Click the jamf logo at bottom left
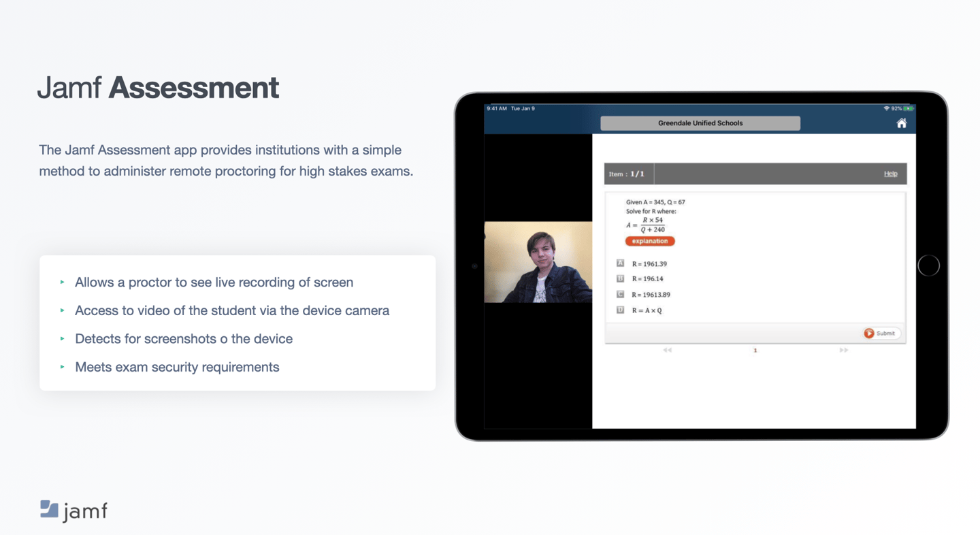This screenshot has width=980, height=535. 73,510
